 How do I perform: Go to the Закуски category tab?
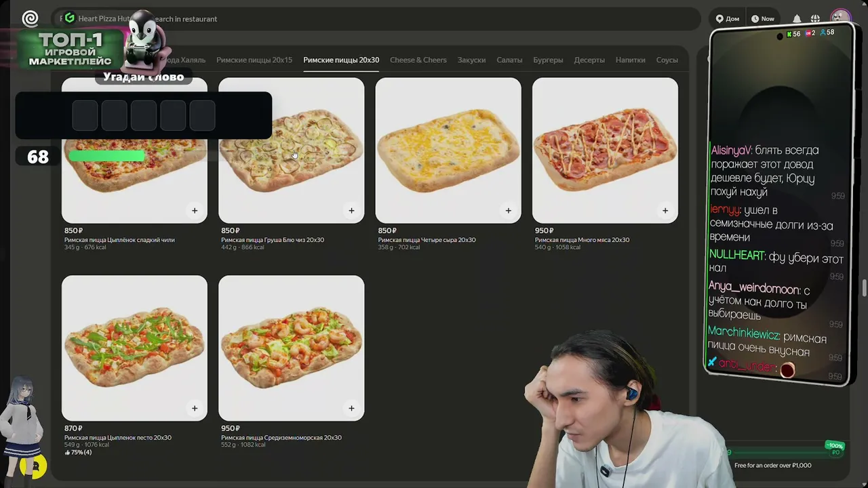pyautogui.click(x=471, y=60)
